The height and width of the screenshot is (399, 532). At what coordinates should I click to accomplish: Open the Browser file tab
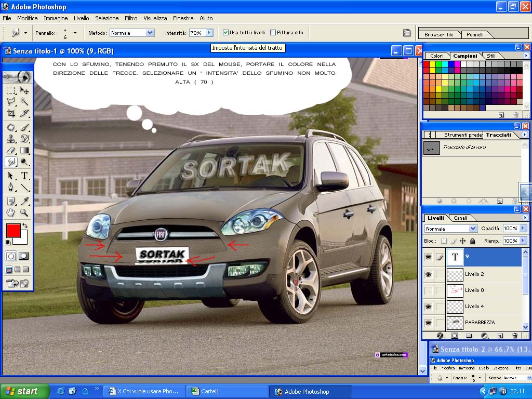point(438,35)
